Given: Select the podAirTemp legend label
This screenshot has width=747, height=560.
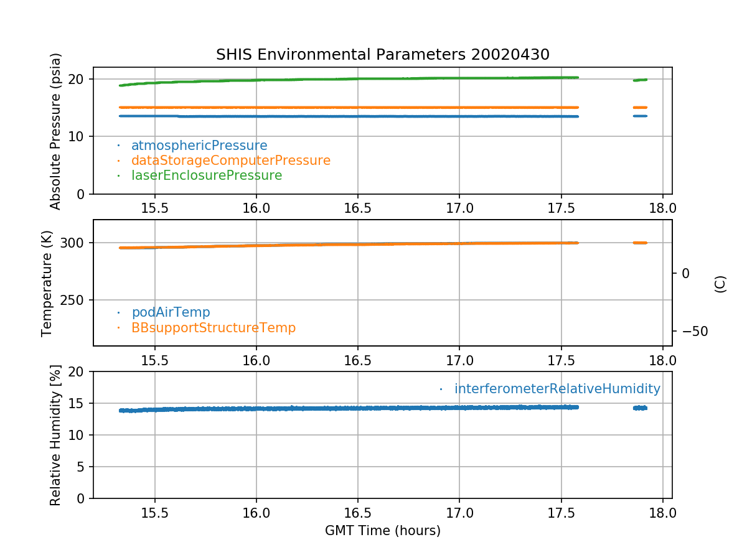Looking at the screenshot, I should click(x=171, y=312).
